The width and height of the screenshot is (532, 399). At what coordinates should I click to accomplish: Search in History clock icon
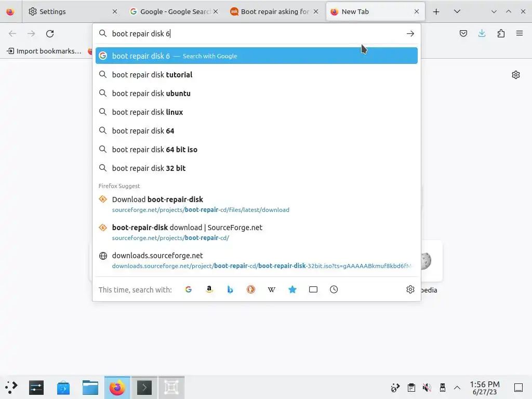click(334, 289)
